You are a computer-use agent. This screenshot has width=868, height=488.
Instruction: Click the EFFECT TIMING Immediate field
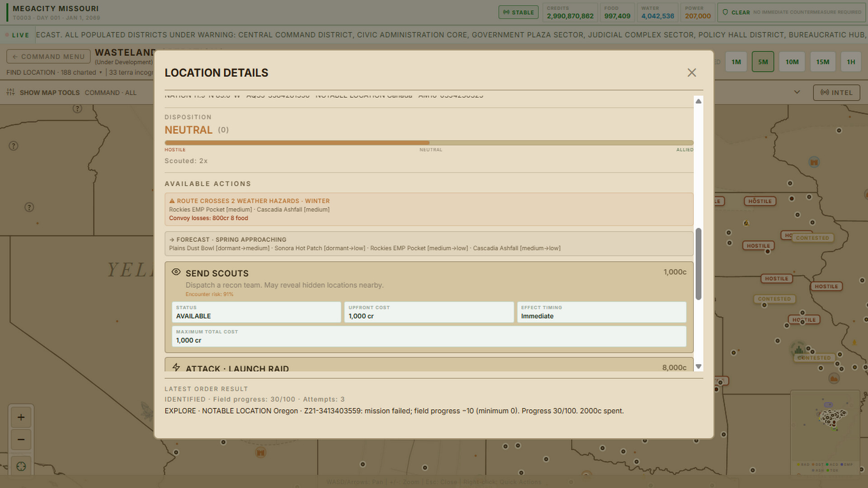601,312
